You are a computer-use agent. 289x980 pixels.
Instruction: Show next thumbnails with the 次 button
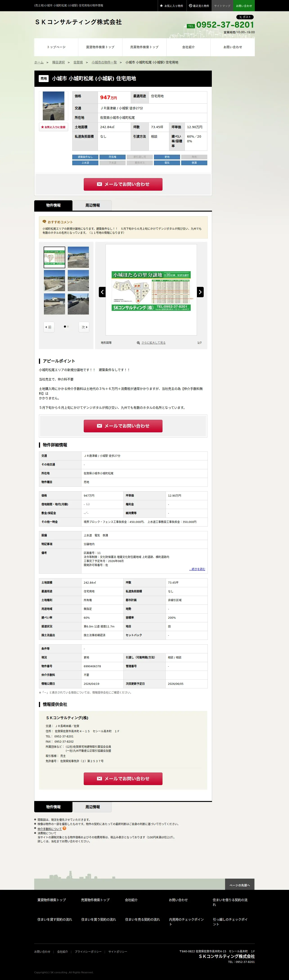(84, 327)
